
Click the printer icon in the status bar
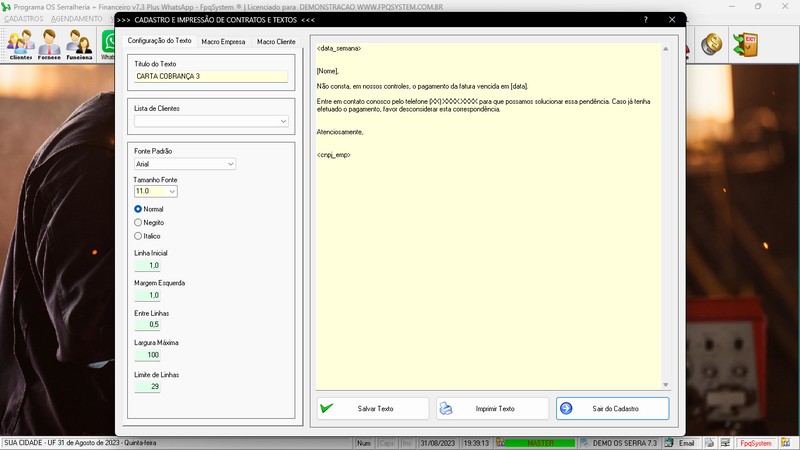click(x=709, y=443)
